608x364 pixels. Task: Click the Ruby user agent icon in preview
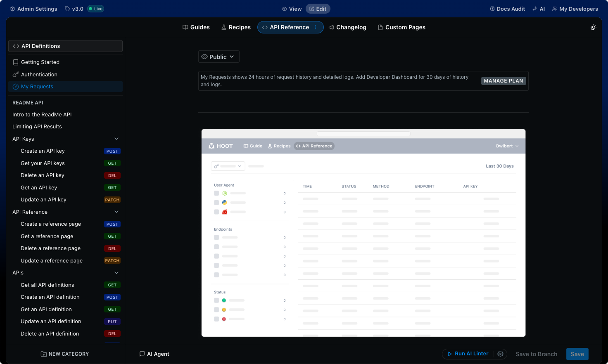tap(225, 212)
